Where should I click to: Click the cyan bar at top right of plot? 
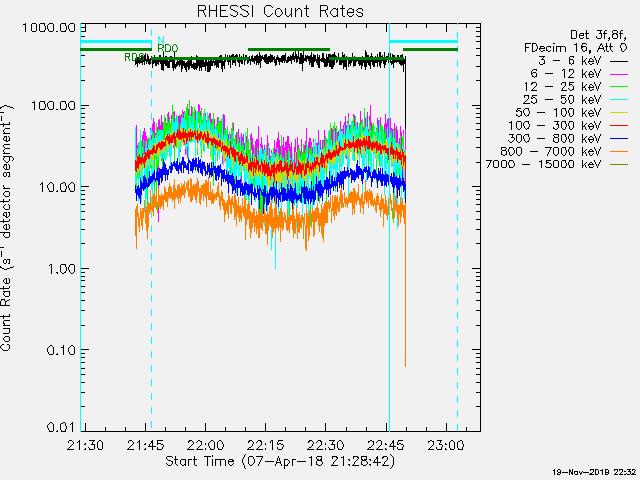tap(424, 42)
